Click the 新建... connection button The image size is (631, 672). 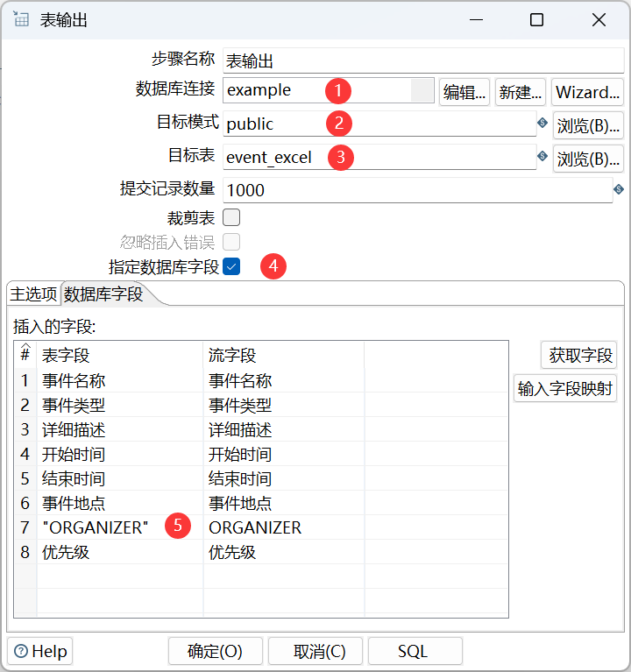click(521, 92)
